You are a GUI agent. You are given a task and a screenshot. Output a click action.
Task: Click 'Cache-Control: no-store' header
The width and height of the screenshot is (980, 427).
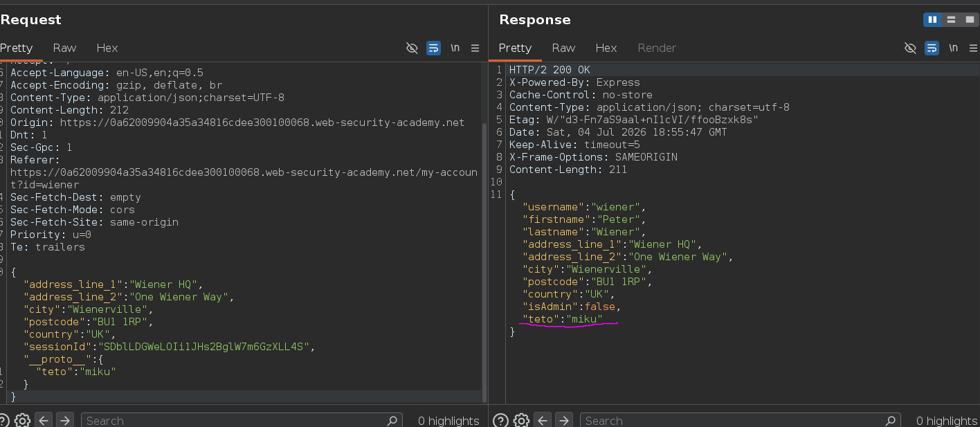(x=581, y=95)
